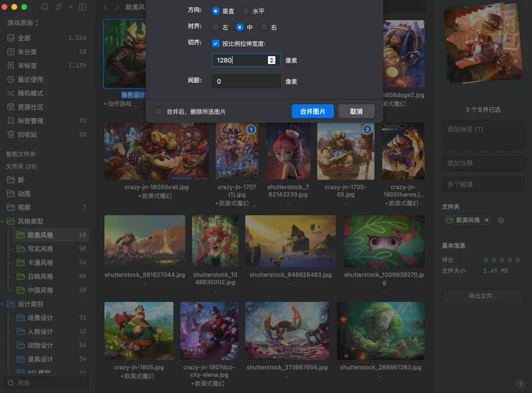The width and height of the screenshot is (532, 393).
Task: Click the 写实风格 folder icon
Action: tap(21, 249)
